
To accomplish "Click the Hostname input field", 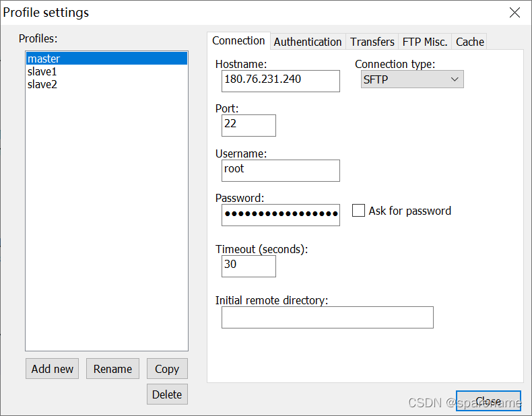I will [x=281, y=81].
